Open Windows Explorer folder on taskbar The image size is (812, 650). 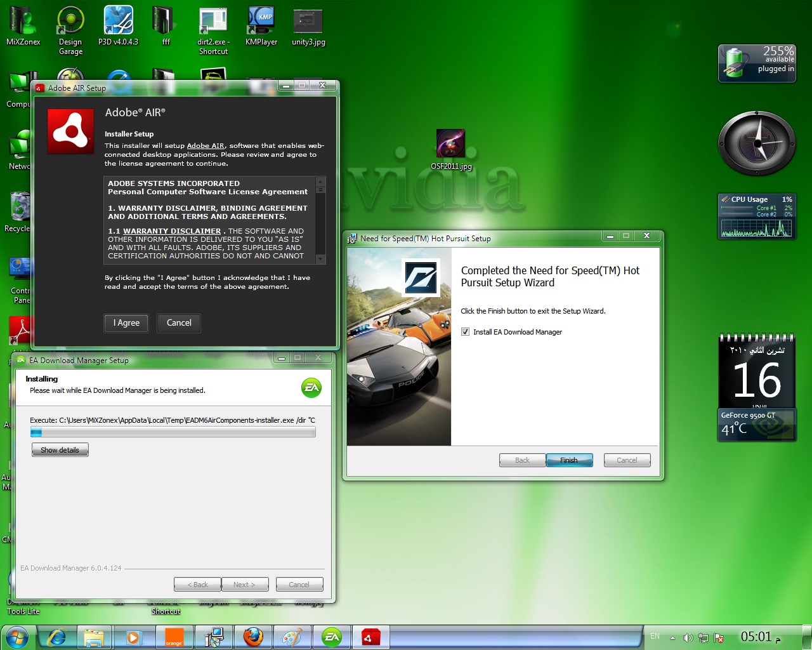point(95,637)
